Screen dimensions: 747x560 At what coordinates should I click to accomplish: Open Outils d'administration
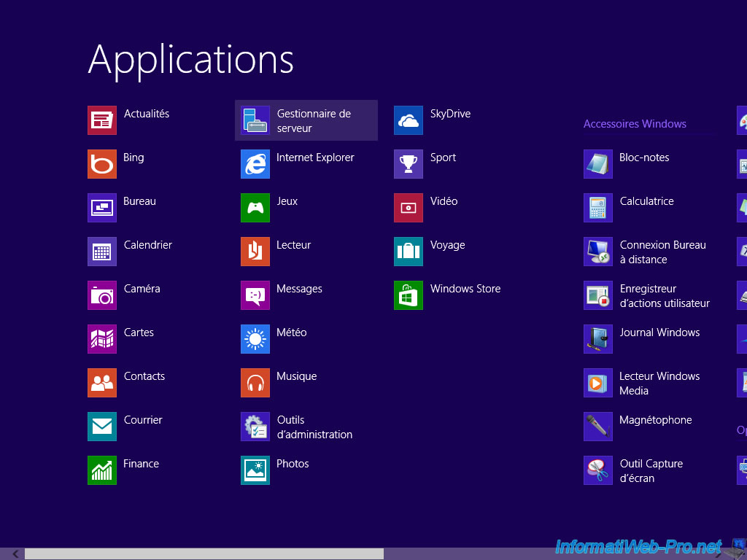point(314,427)
